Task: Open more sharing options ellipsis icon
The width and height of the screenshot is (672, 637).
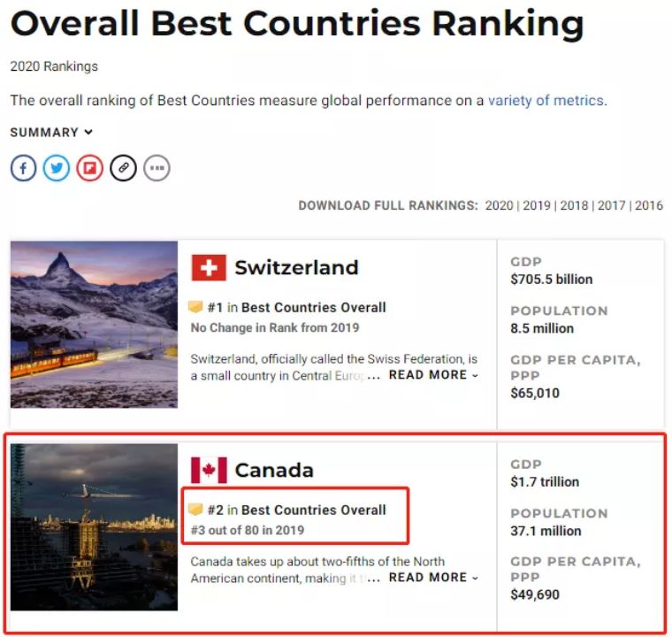Action: [x=157, y=167]
